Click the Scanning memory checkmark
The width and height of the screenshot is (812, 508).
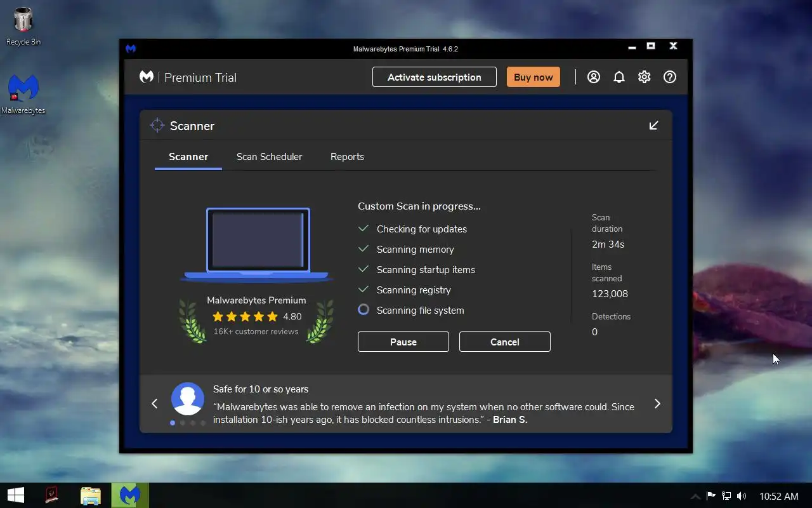point(363,249)
